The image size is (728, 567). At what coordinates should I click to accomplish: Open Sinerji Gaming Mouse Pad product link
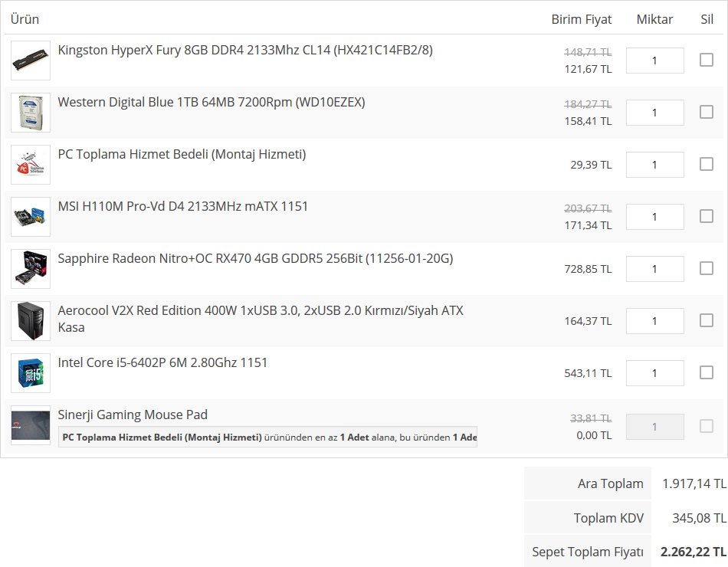[x=133, y=415]
